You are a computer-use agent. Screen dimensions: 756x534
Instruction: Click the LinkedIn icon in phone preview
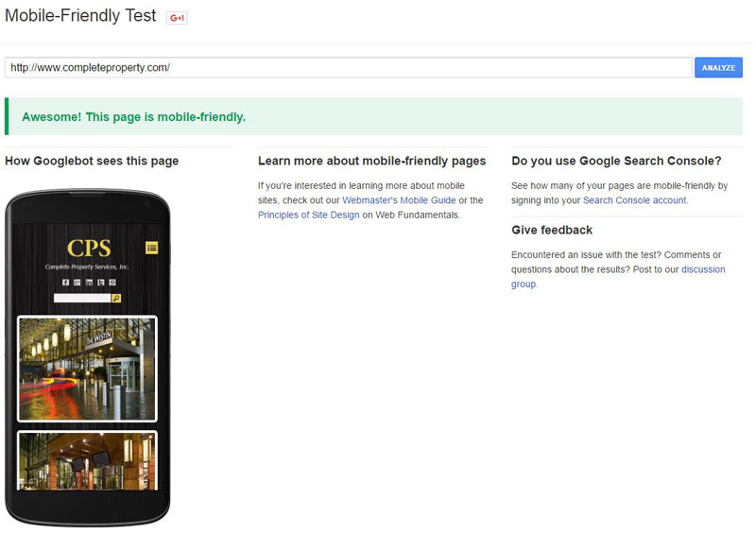click(89, 283)
